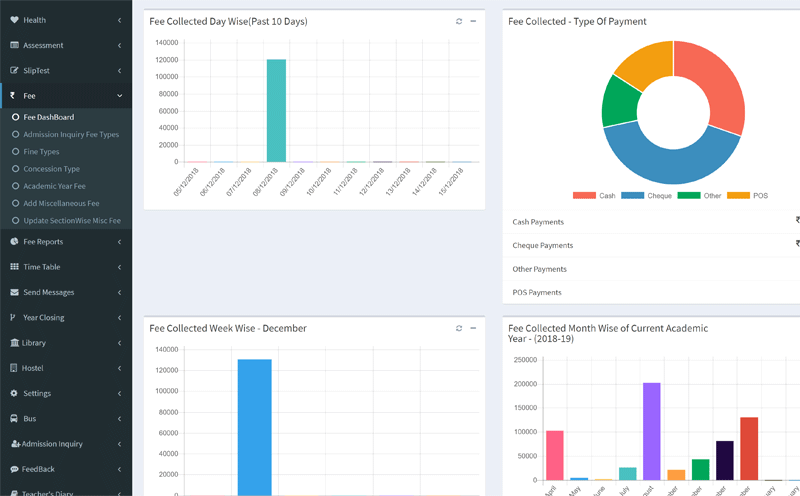Screen dimensions: 800x496
Task: Expand the Assessment menu chevron
Action: [119, 45]
